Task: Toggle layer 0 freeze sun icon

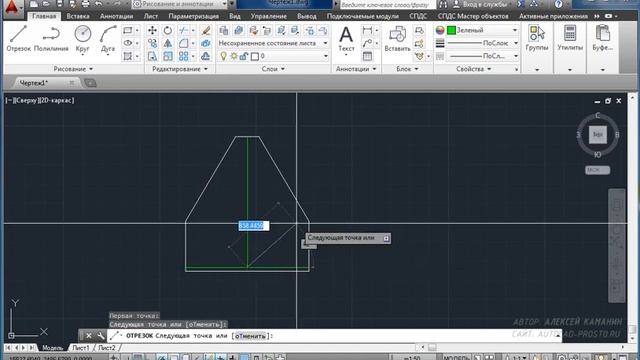Action: pos(234,56)
